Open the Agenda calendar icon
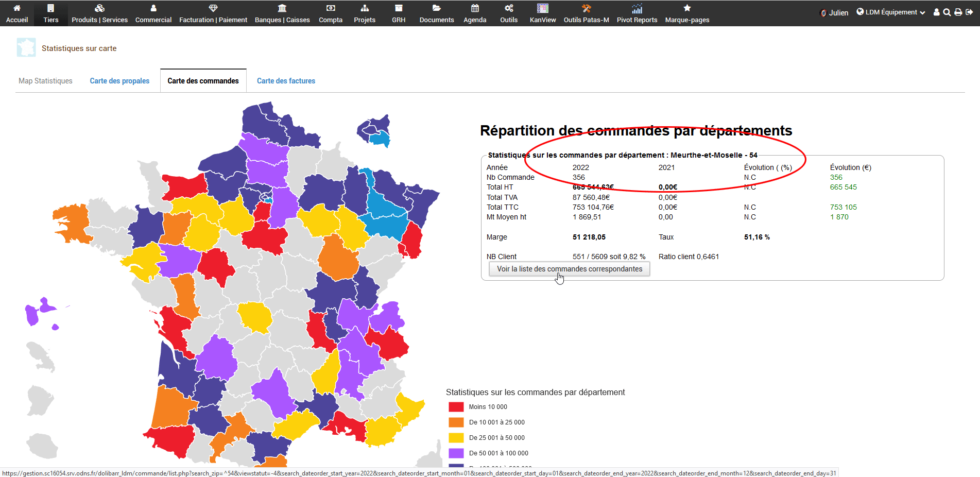 pyautogui.click(x=474, y=9)
